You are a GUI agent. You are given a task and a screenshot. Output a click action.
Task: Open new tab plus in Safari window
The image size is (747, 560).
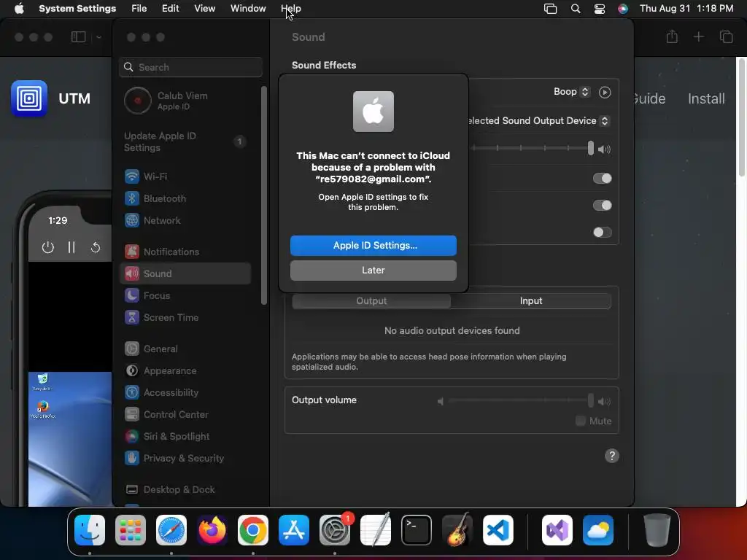click(x=698, y=36)
